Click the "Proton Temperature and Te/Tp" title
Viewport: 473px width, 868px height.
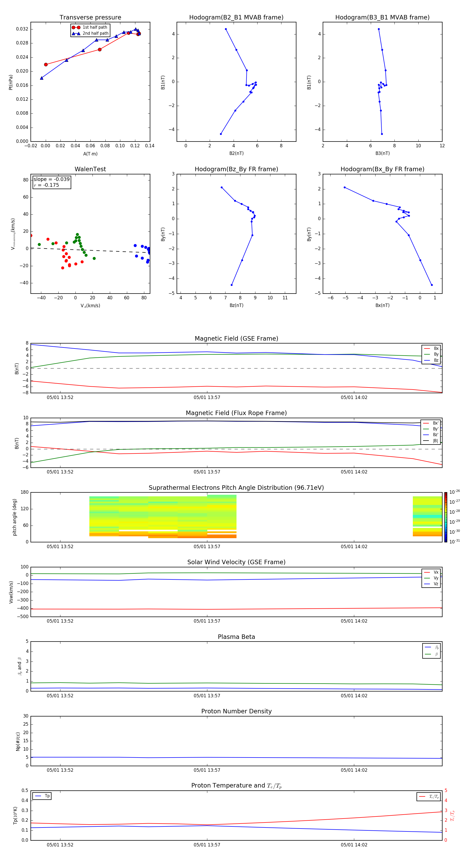236,786
